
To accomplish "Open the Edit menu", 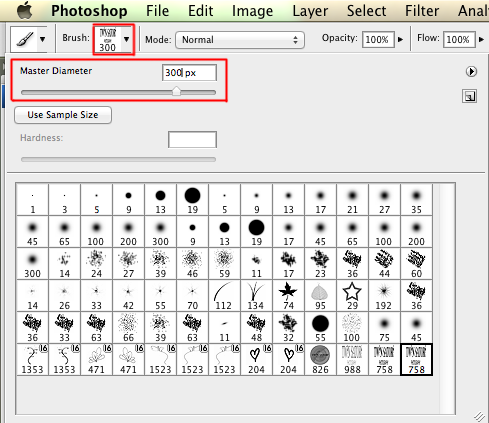I will click(x=200, y=11).
